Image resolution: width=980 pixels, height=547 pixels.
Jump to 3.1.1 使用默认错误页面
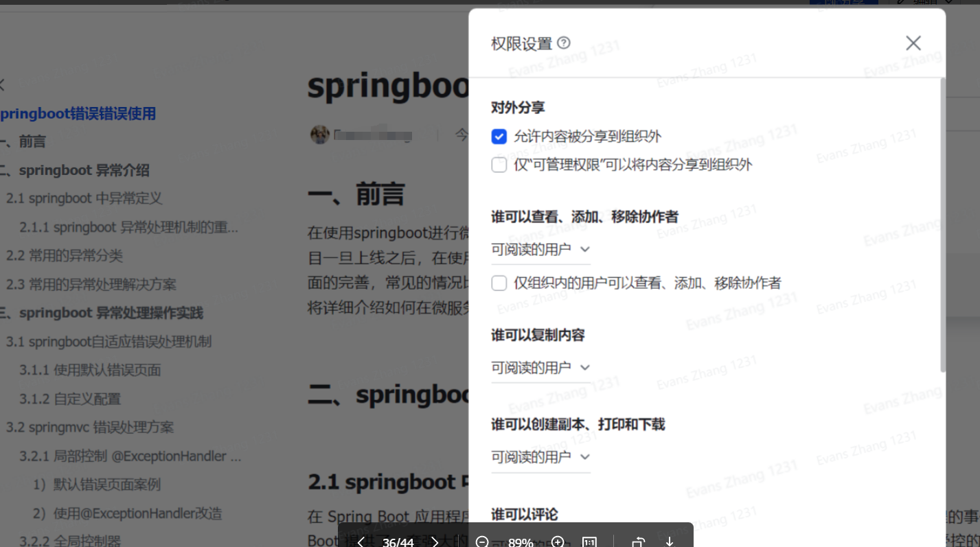(90, 371)
